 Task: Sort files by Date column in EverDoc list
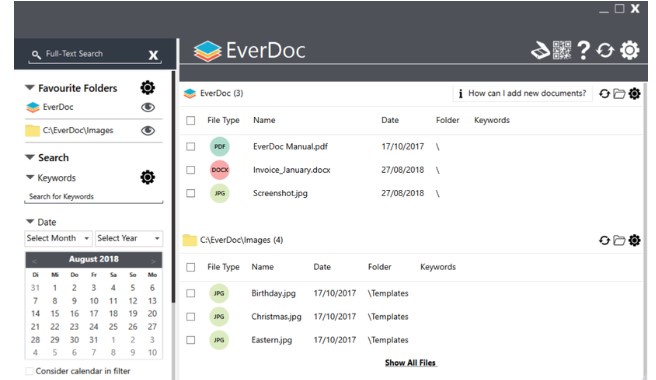[390, 120]
